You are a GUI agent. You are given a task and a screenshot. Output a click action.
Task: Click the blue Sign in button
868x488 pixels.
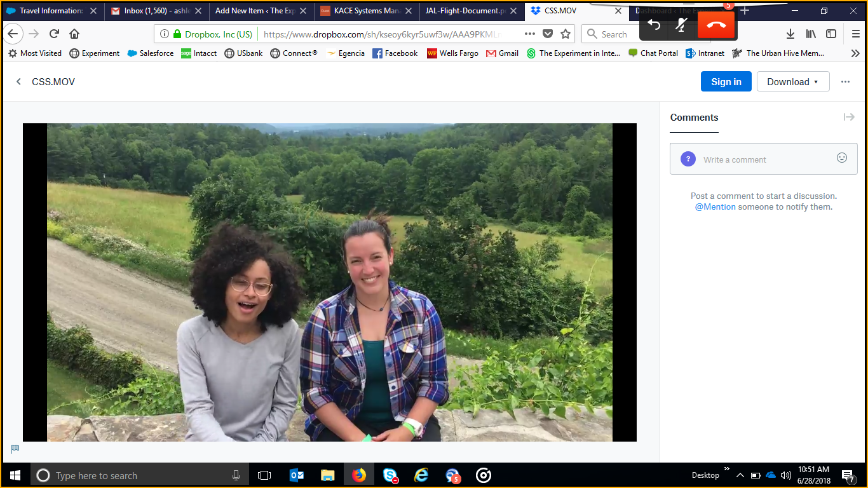click(726, 82)
